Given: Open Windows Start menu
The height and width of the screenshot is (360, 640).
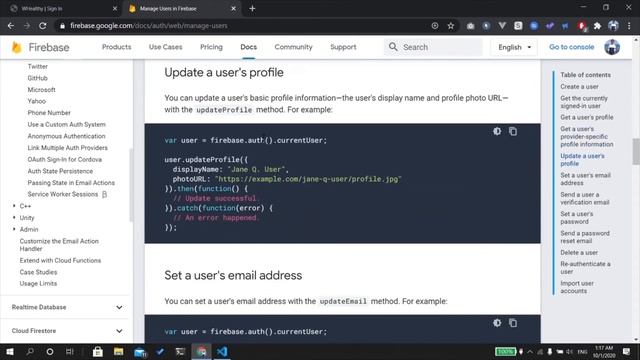Looking at the screenshot, I should [10, 351].
